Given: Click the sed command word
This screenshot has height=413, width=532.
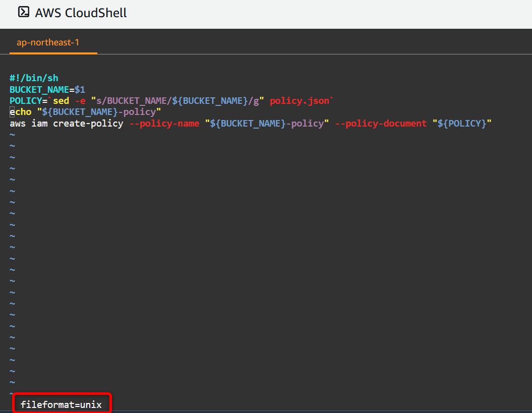Looking at the screenshot, I should point(61,101).
